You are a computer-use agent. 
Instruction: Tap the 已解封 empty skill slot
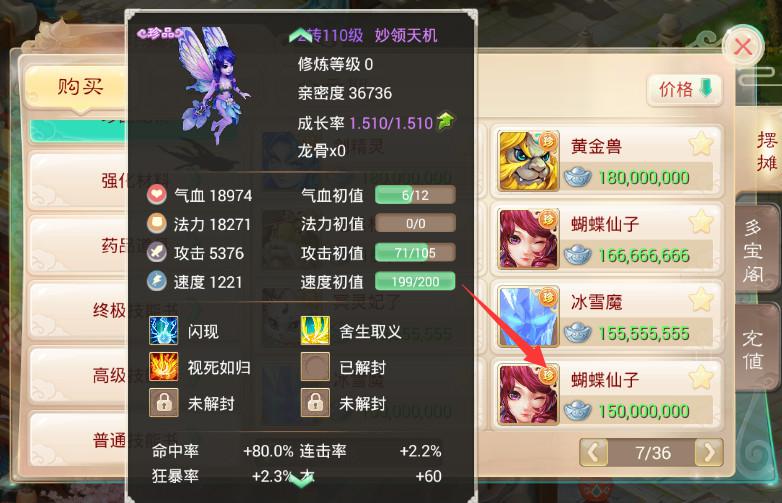pyautogui.click(x=315, y=367)
